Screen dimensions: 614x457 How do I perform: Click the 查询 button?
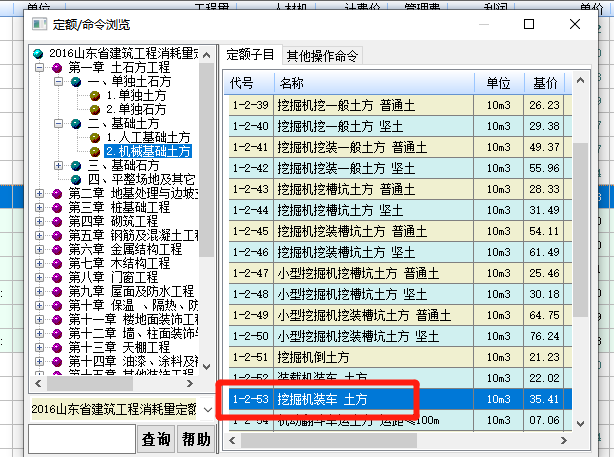pyautogui.click(x=156, y=439)
